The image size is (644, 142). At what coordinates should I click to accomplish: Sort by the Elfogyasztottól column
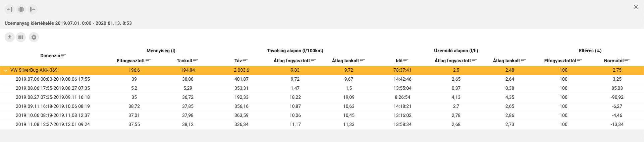click(579, 61)
